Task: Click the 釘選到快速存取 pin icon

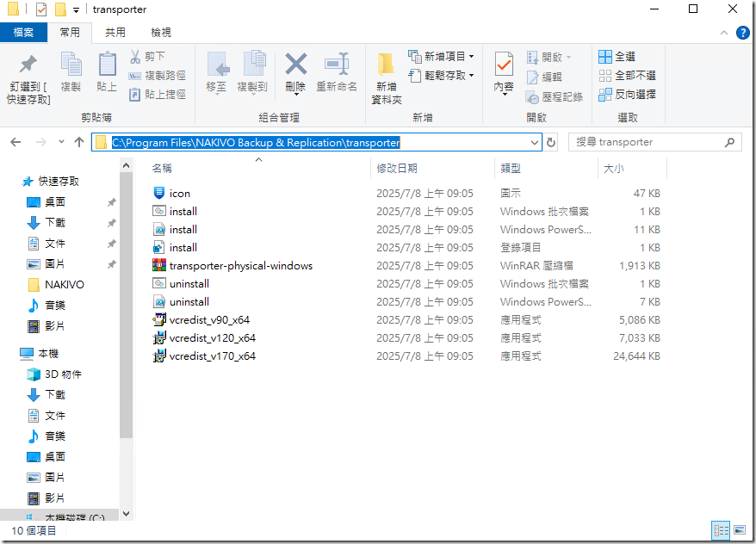Action: click(x=28, y=65)
